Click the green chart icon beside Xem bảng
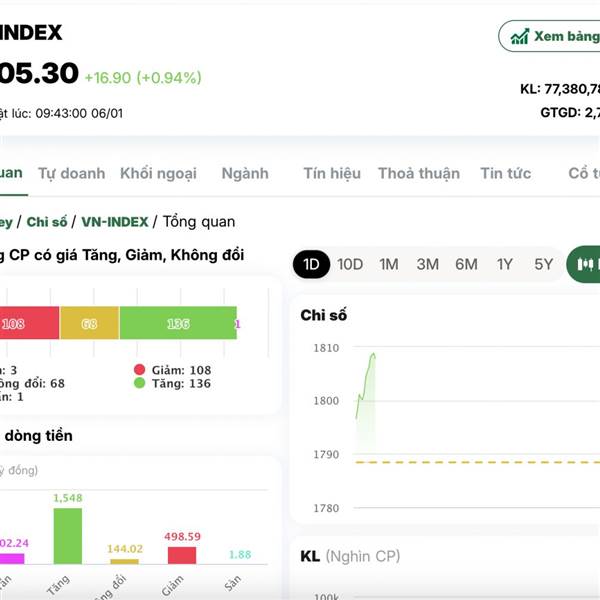Image resolution: width=600 pixels, height=600 pixels. click(520, 36)
